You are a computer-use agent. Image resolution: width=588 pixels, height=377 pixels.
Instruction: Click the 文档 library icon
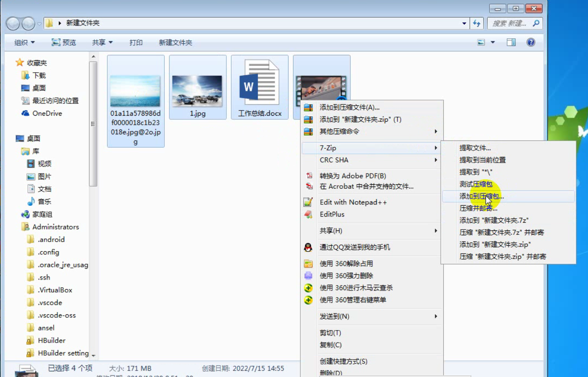[31, 189]
